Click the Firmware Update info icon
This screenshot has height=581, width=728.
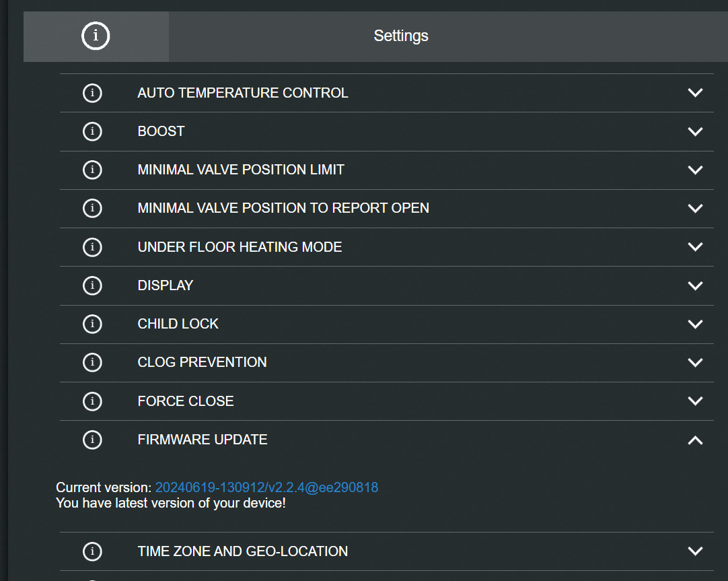pos(92,440)
